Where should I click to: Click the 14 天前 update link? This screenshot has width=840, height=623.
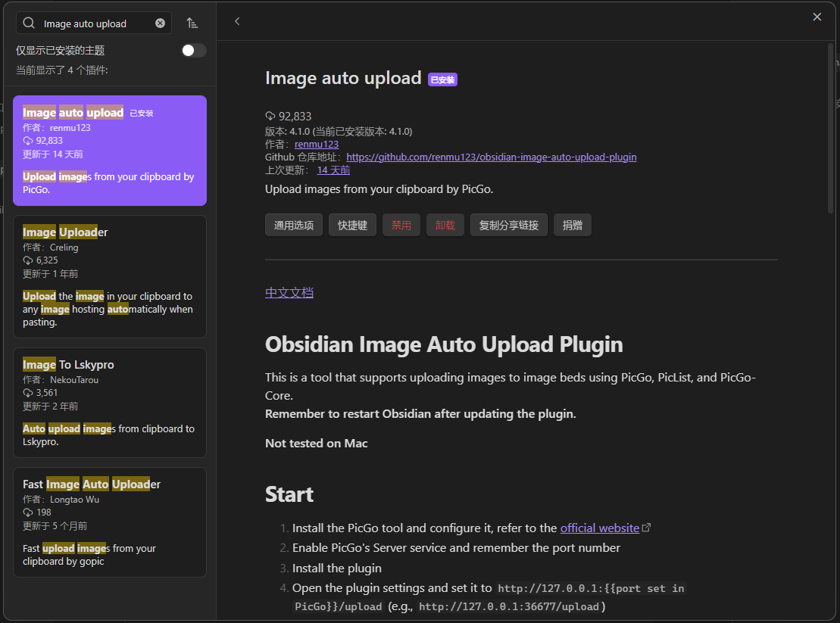333,170
